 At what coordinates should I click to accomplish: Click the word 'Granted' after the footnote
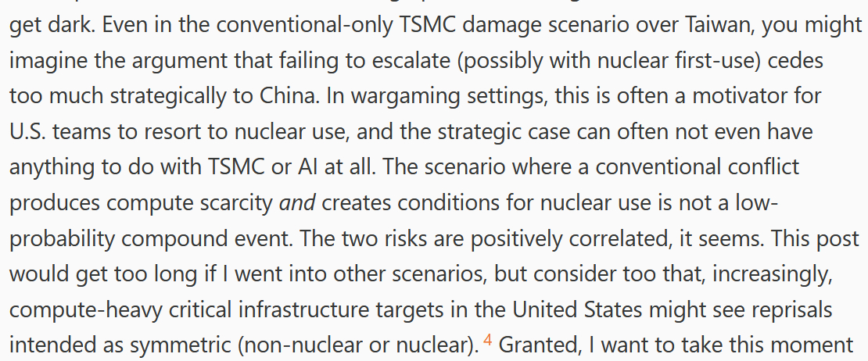pos(534,345)
